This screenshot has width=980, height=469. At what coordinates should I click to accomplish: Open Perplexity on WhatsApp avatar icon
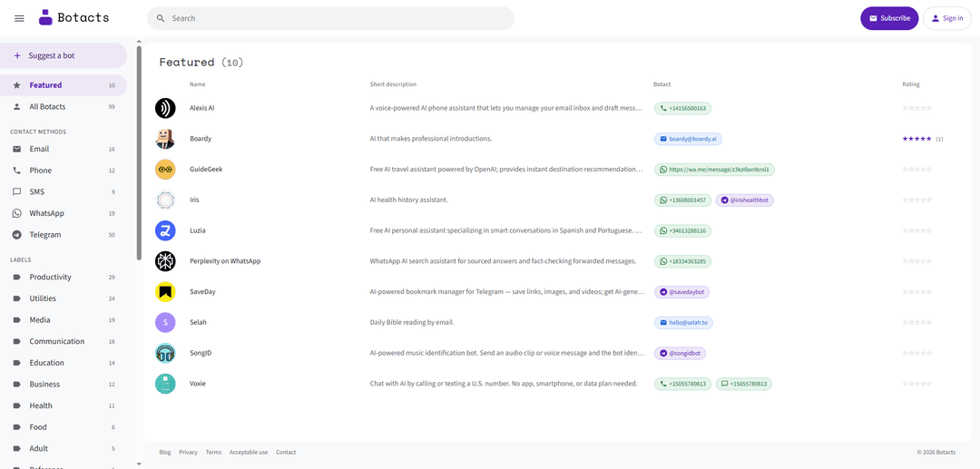click(165, 261)
